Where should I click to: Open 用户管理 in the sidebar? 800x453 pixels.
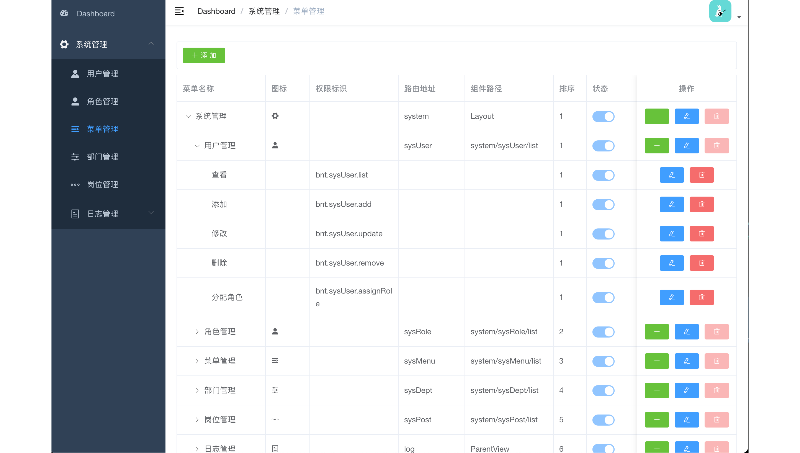coord(108,73)
